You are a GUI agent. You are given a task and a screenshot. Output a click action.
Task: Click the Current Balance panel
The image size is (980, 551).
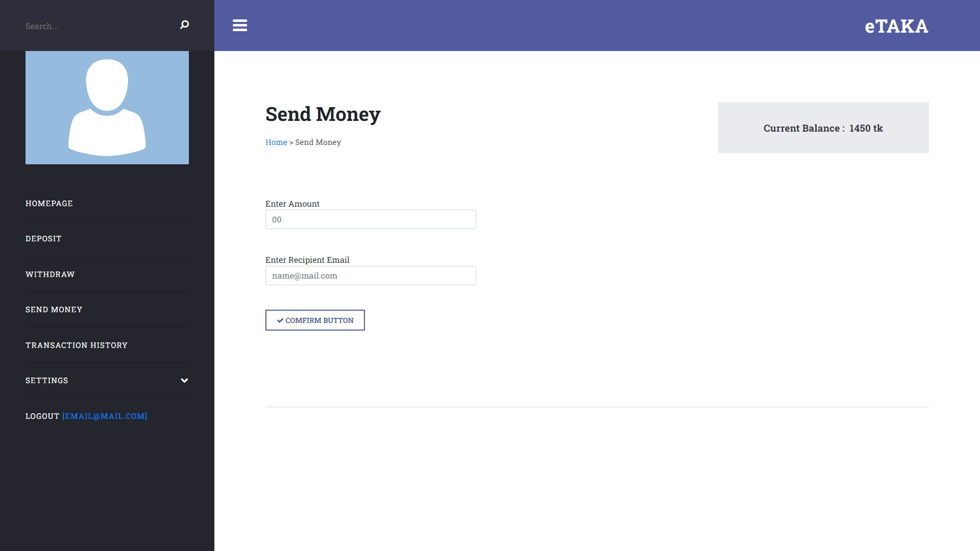pyautogui.click(x=823, y=128)
